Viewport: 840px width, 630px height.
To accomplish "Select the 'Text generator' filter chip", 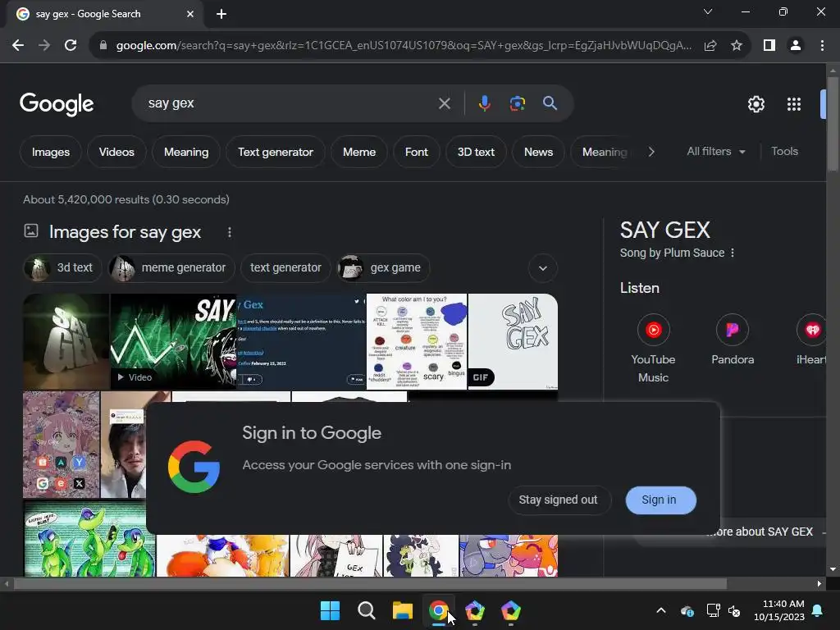I will pos(276,152).
